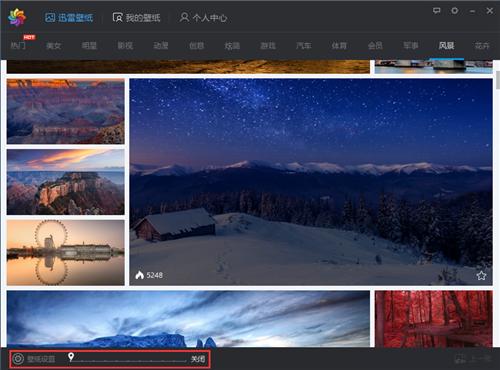This screenshot has width=500, height=370.
Task: Select the 体育 category
Action: coord(339,45)
